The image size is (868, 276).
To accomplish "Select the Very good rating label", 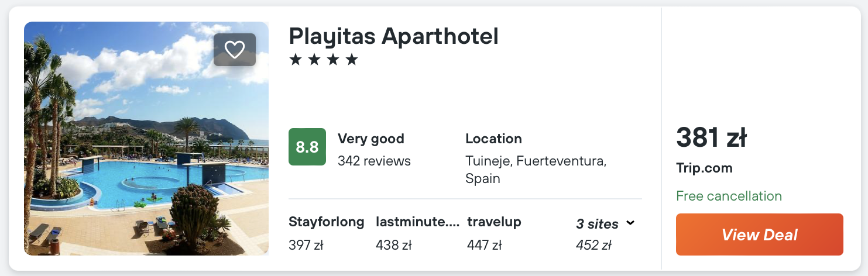I will pos(371,139).
